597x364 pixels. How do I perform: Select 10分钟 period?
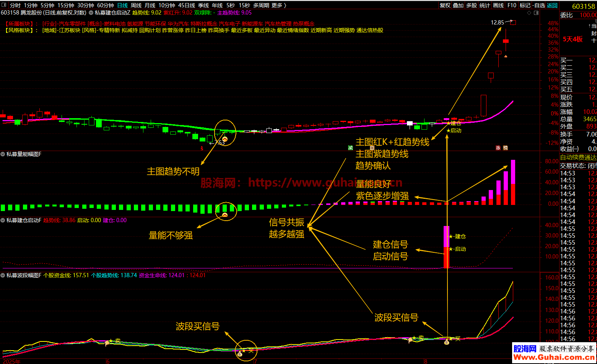(167, 5)
